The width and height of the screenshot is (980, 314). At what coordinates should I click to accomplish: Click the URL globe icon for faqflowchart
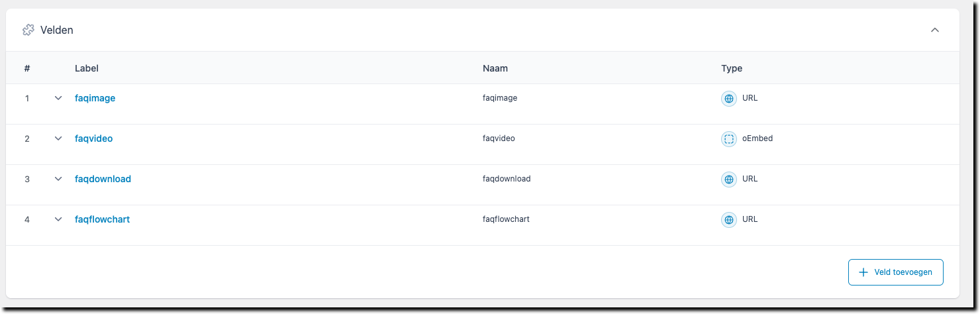coord(729,220)
